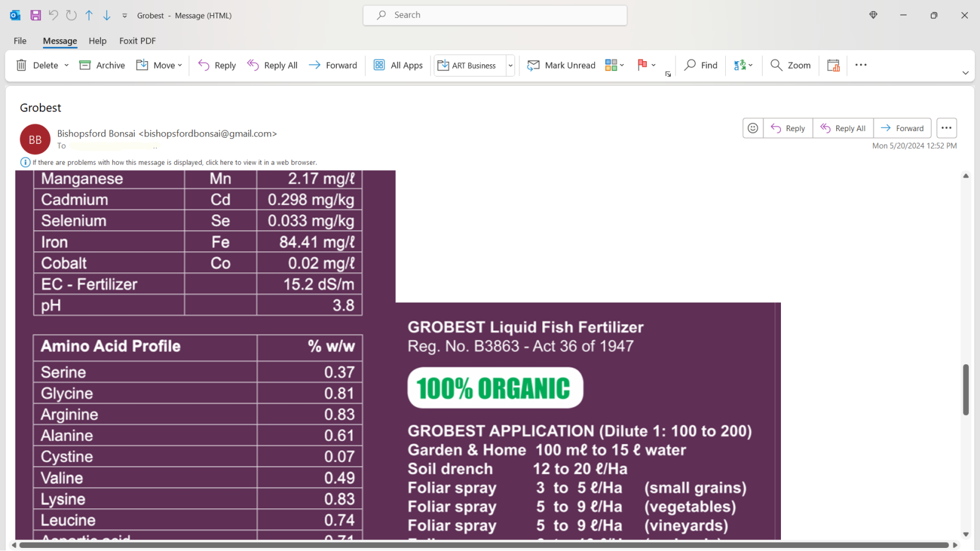The height and width of the screenshot is (551, 980).
Task: Click Forward in the message header
Action: pos(902,128)
